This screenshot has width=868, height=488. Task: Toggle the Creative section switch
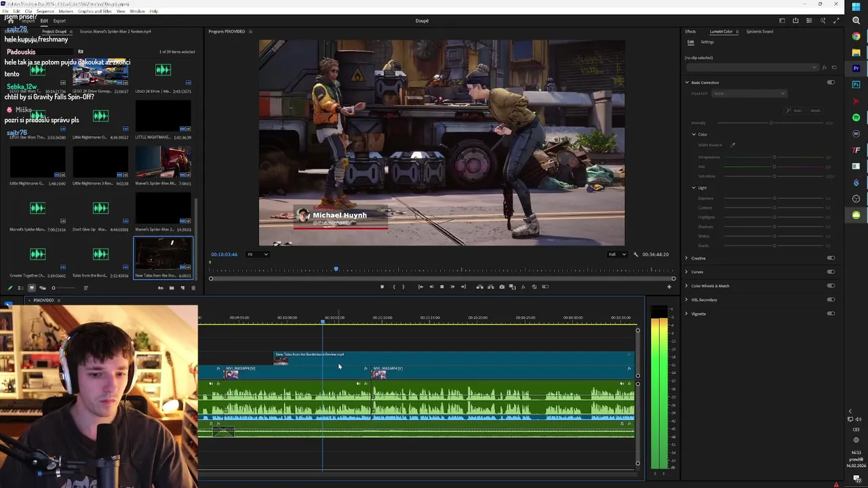(x=831, y=258)
